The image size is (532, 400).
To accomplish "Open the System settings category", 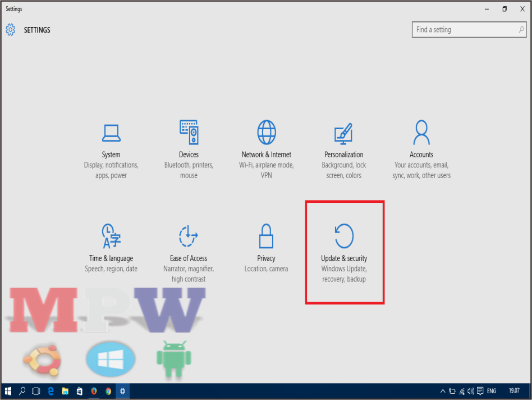I will 111,150.
